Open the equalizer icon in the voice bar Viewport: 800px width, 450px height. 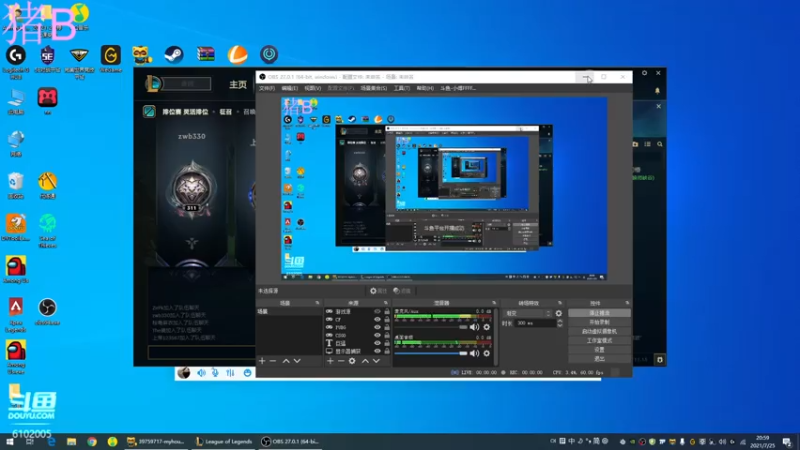click(230, 373)
